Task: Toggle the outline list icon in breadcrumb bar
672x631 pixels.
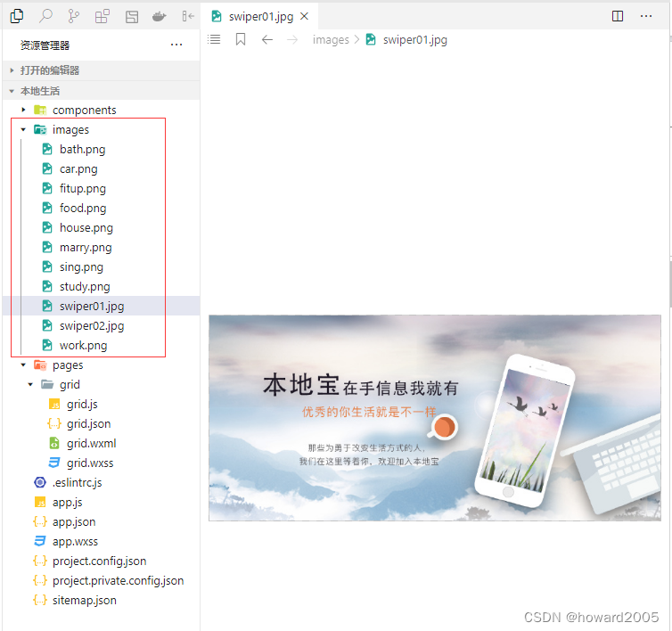Action: tap(214, 39)
